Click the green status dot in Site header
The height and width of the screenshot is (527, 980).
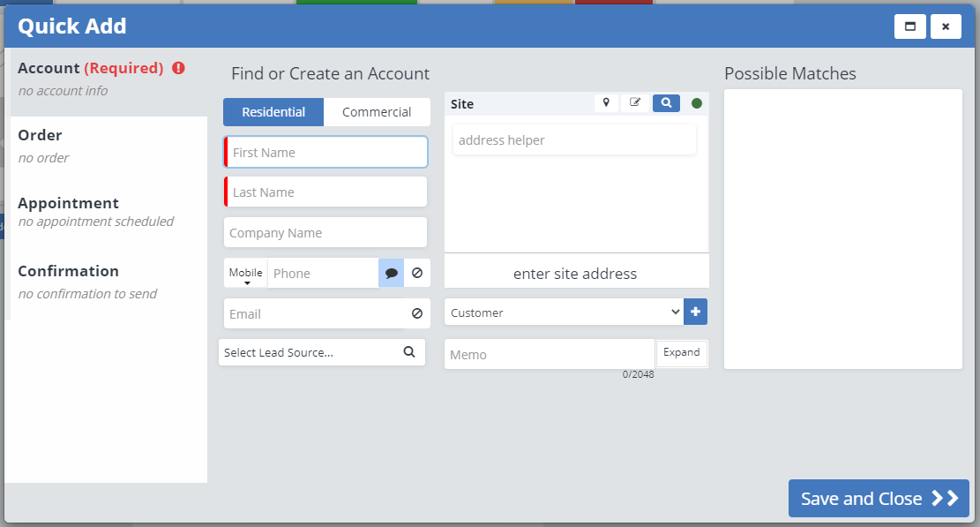(697, 103)
